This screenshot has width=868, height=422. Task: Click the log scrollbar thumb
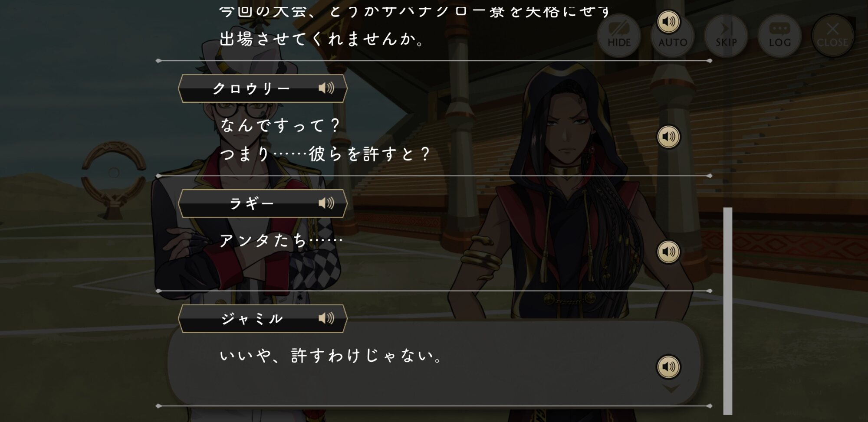[728, 311]
